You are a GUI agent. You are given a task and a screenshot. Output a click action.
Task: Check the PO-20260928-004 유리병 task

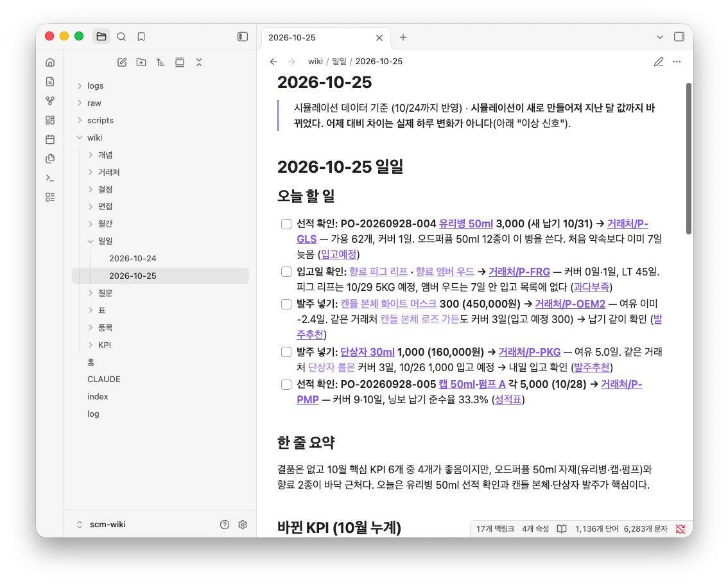[x=286, y=224]
